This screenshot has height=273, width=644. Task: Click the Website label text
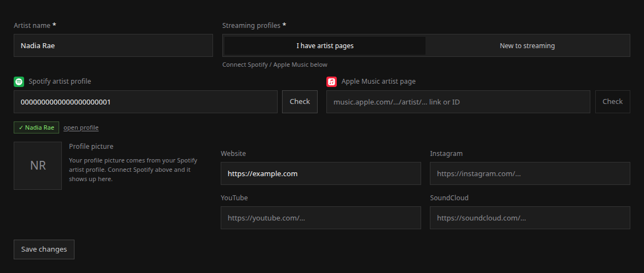pyautogui.click(x=233, y=154)
